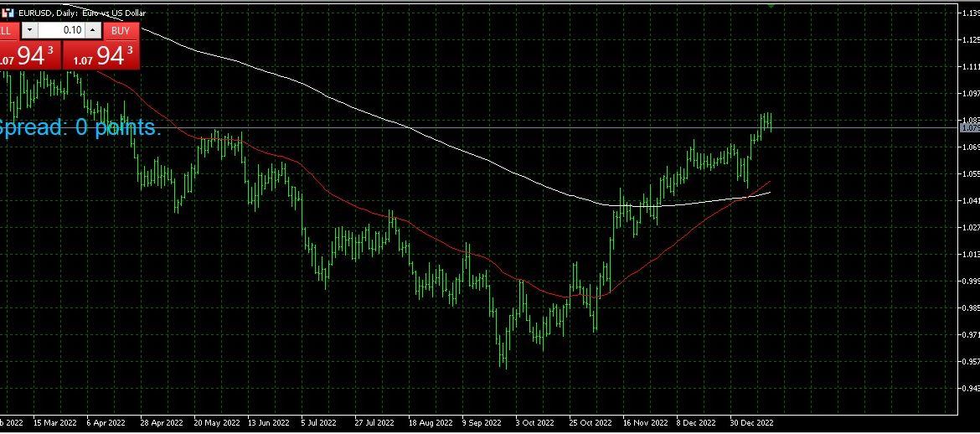Increase the trade volume with the up arrow

[92, 30]
